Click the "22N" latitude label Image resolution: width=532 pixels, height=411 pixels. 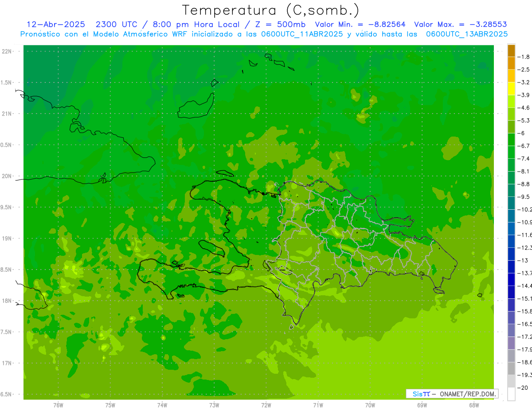[x=7, y=51]
